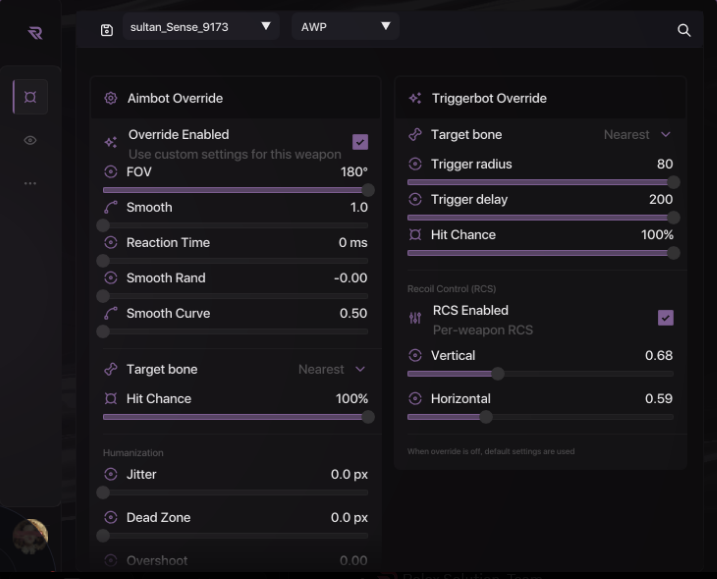Open the visuals eye sidebar tab
This screenshot has height=579, width=717.
[30, 140]
